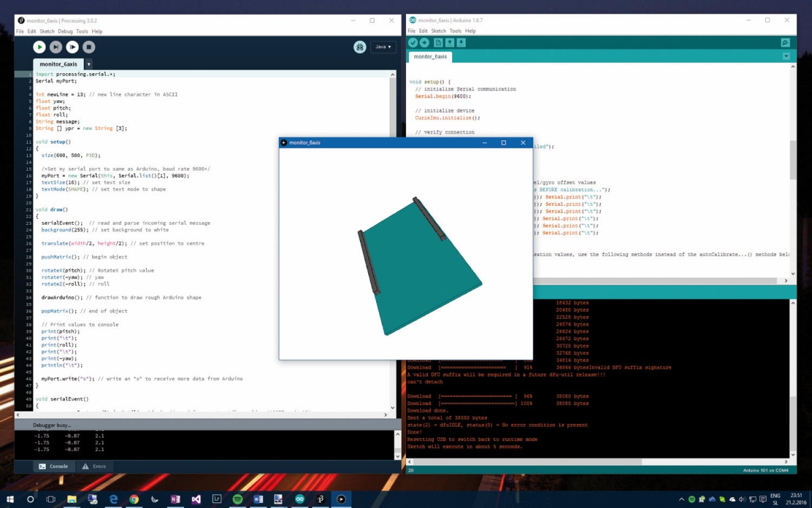Image resolution: width=812 pixels, height=508 pixels.
Task: Open Task View from the taskbar
Action: point(51,499)
